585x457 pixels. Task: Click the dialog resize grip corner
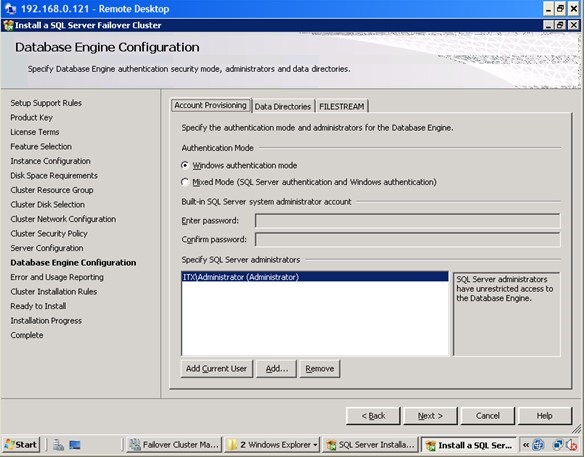(577, 430)
